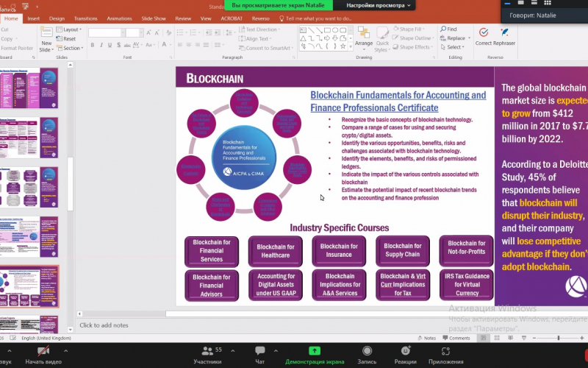Click the green Share Screen icon

315,351
